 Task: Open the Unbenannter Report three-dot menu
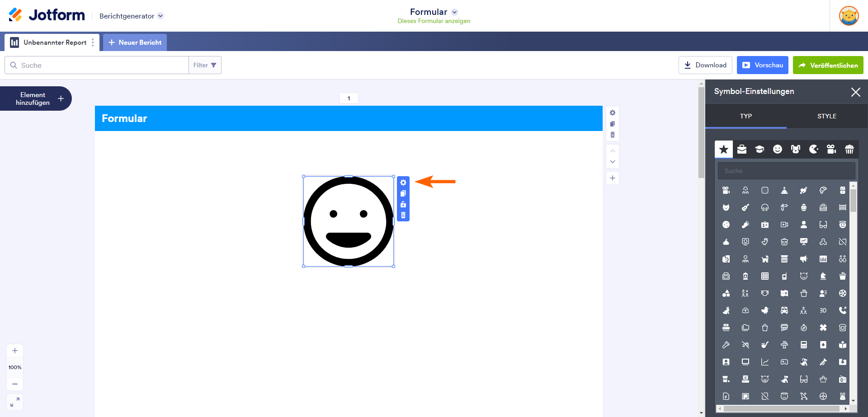tap(93, 42)
